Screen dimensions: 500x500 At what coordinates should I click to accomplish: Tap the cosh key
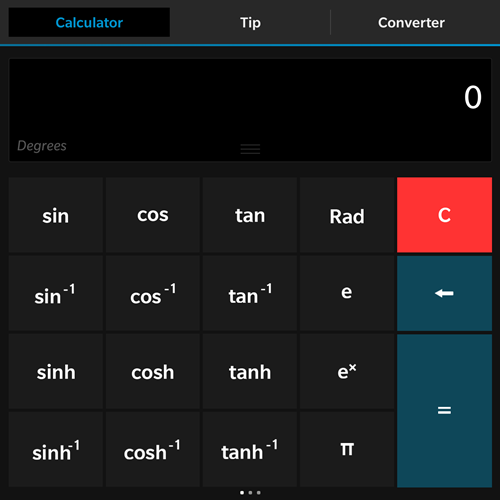pos(153,372)
